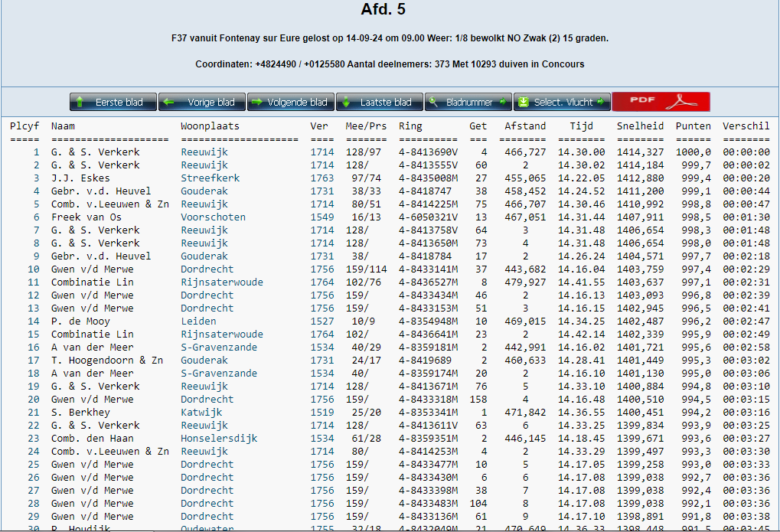Image resolution: width=780 pixels, height=532 pixels.
Task: Click ring number 4-8354948M
Action: (428, 321)
